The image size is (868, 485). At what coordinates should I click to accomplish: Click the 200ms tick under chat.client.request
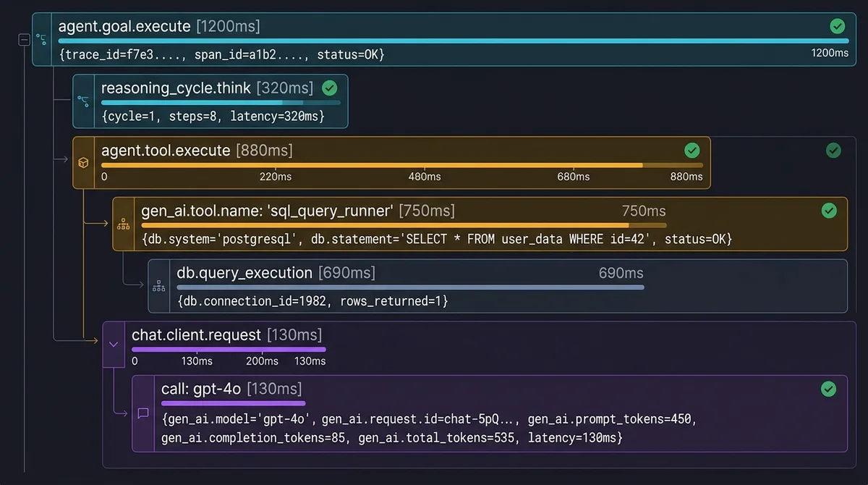tap(261, 361)
